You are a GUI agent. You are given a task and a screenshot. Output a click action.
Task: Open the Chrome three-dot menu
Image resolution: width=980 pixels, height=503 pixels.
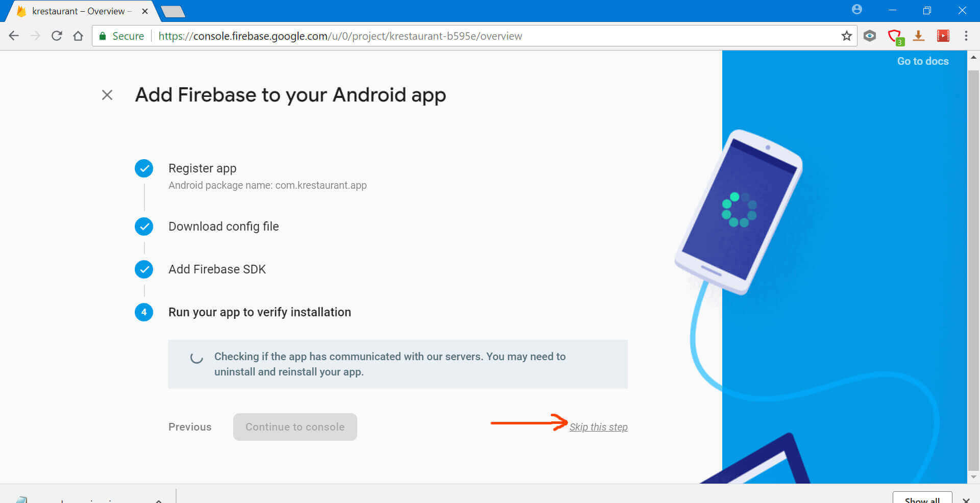(966, 36)
